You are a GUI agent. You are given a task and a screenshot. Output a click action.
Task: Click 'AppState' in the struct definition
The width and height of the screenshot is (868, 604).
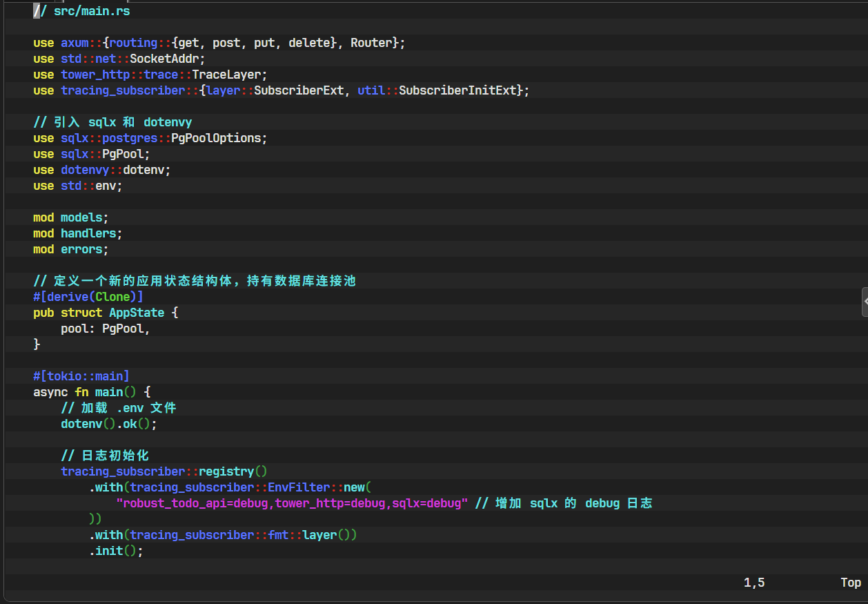[x=137, y=313]
